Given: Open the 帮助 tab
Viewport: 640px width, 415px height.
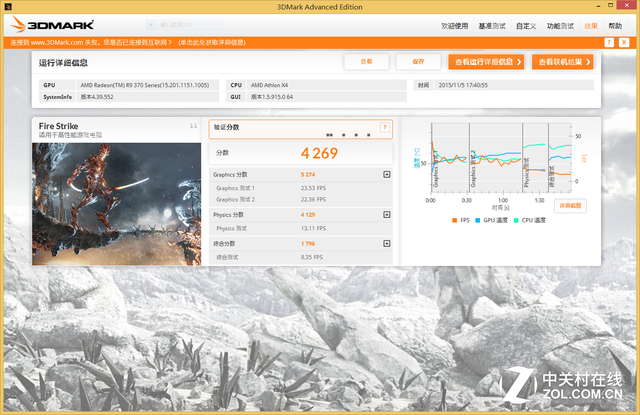Looking at the screenshot, I should pyautogui.click(x=615, y=25).
